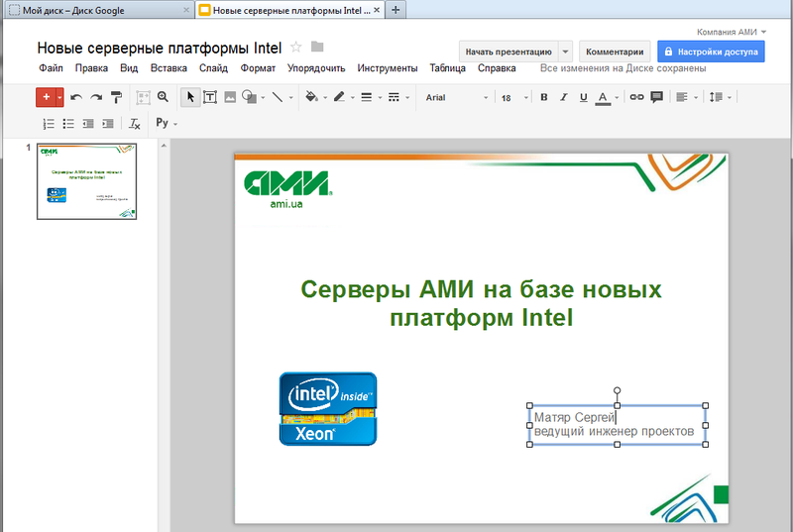Open the Формат menu
793x532 pixels.
coord(258,68)
